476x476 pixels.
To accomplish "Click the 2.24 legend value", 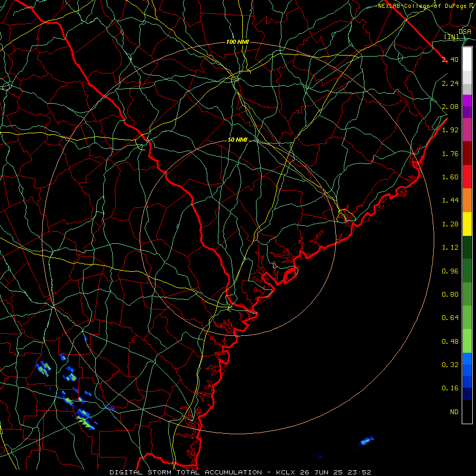I will coord(450,83).
